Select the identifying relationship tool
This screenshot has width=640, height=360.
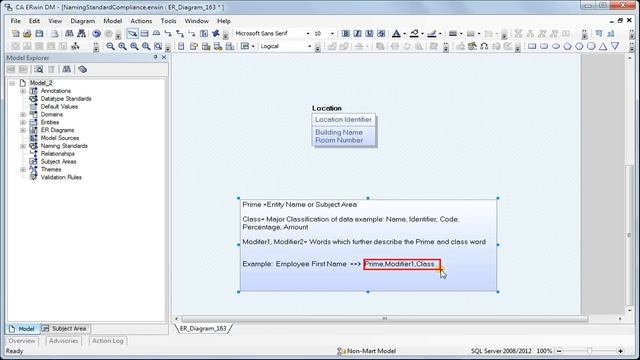(168, 33)
